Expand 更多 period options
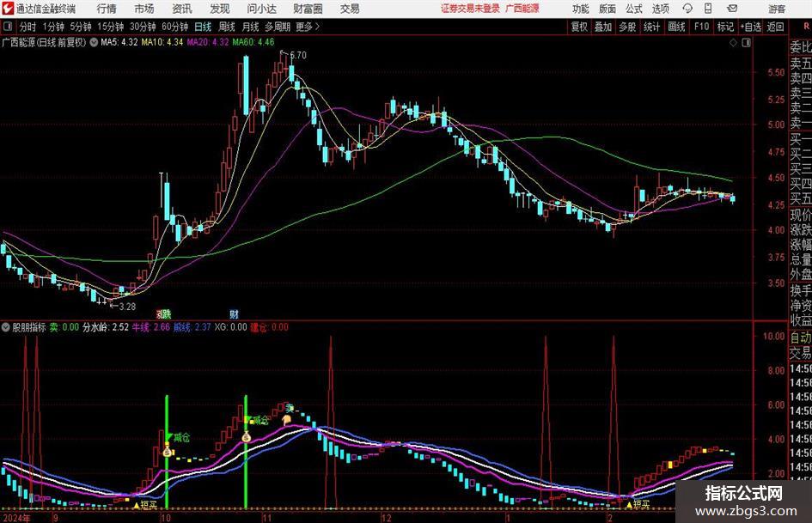The image size is (812, 523). [x=308, y=27]
